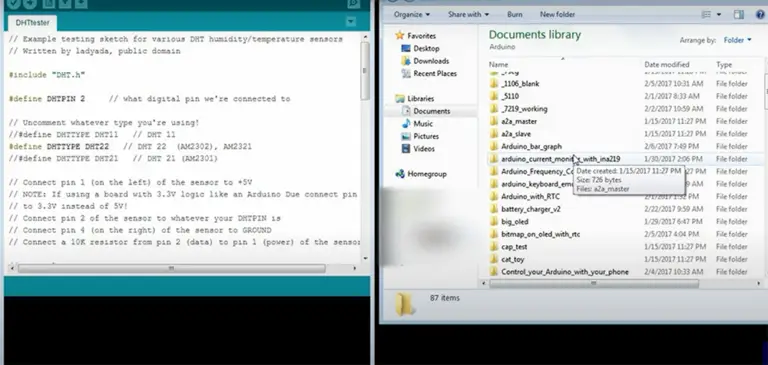Click the Explorer horizontal scrollbar thumb
Image resolution: width=768 pixels, height=365 pixels.
pyautogui.click(x=594, y=283)
